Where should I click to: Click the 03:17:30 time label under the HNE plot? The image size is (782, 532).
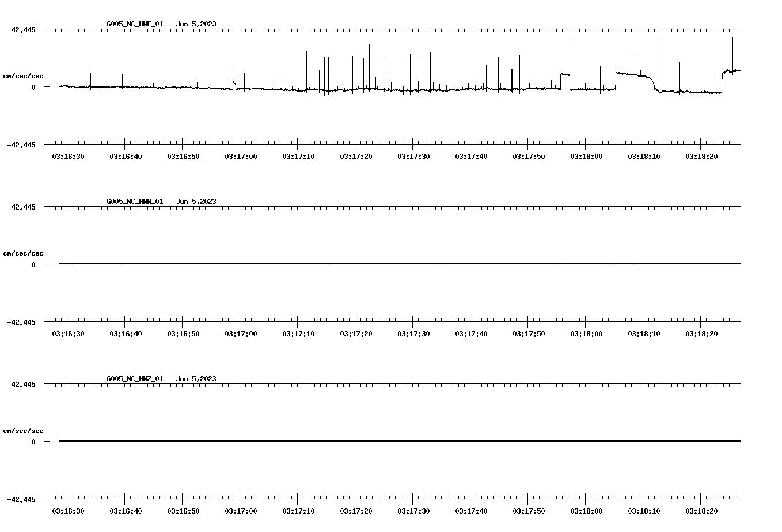(413, 156)
